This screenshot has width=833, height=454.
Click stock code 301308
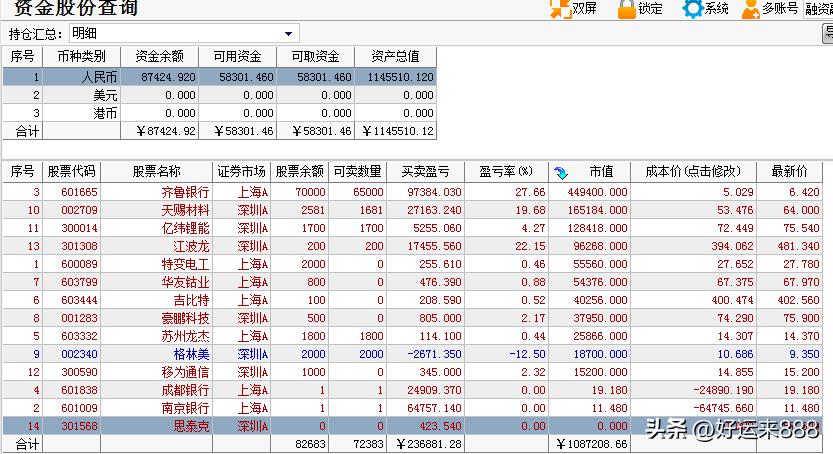79,246
